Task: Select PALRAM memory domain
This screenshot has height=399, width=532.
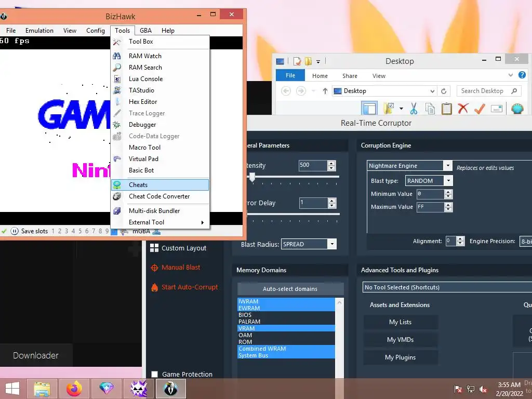Action: pyautogui.click(x=286, y=322)
